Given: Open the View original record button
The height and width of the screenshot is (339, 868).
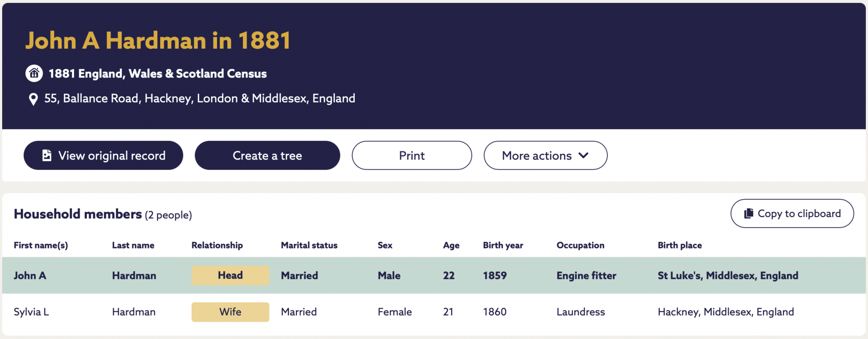Looking at the screenshot, I should (x=103, y=155).
